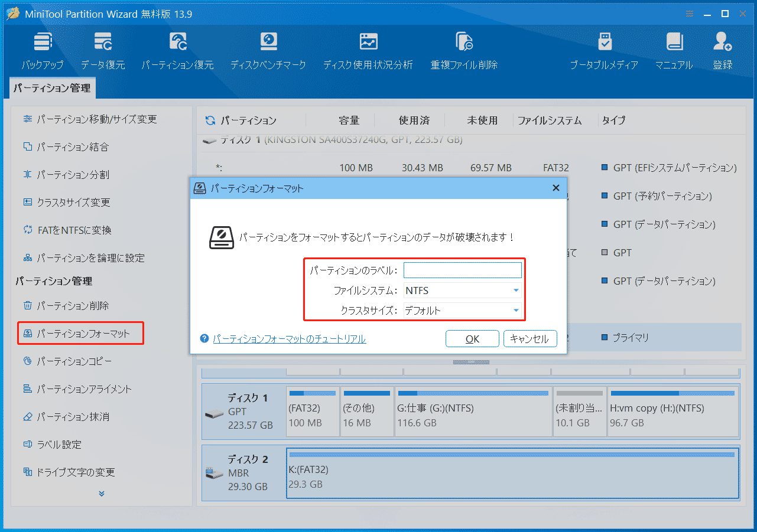Choose パーティション結合 in sidebar
This screenshot has height=532, width=757.
66,147
